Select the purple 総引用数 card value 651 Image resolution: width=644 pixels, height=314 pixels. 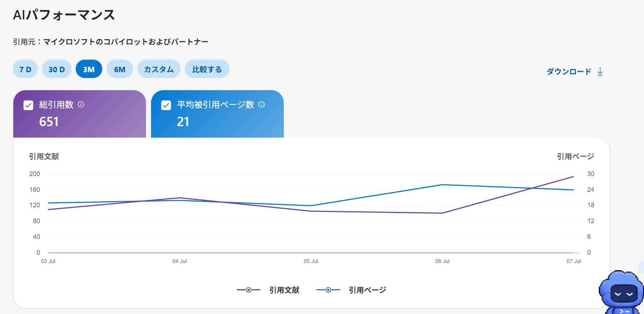(49, 122)
